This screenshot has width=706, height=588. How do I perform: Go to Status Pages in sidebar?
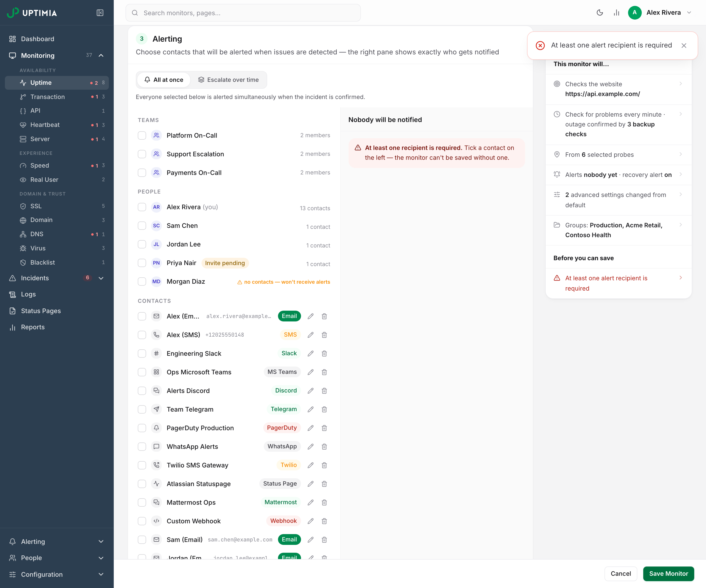pyautogui.click(x=56, y=311)
